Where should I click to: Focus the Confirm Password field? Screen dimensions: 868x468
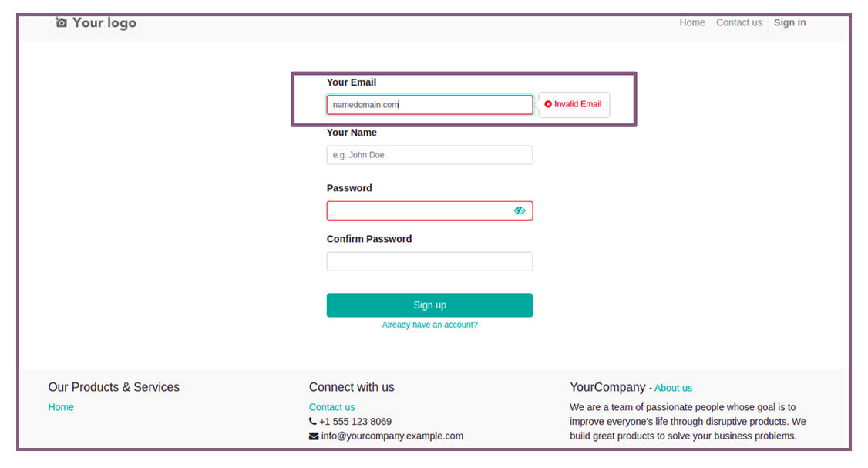pyautogui.click(x=429, y=261)
